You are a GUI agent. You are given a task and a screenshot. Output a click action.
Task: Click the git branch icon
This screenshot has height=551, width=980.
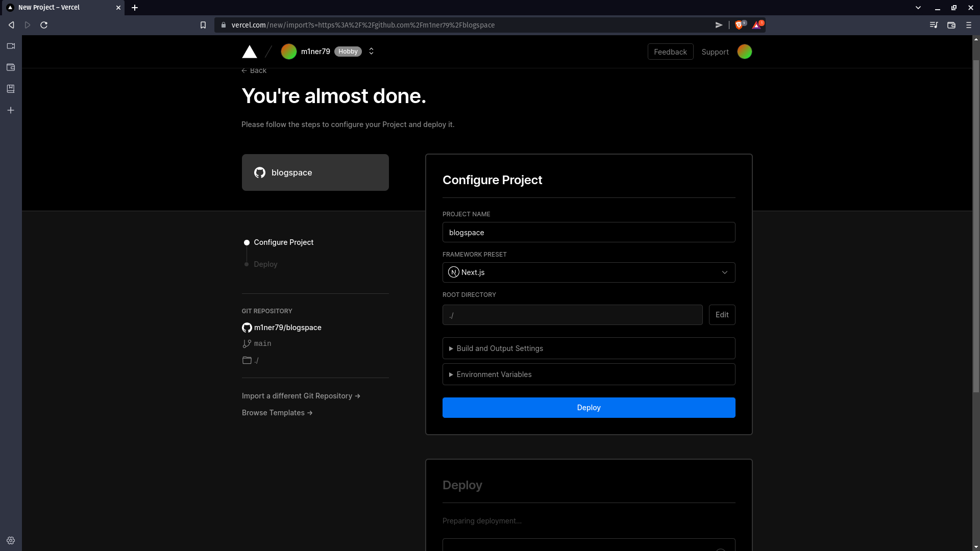pos(247,344)
